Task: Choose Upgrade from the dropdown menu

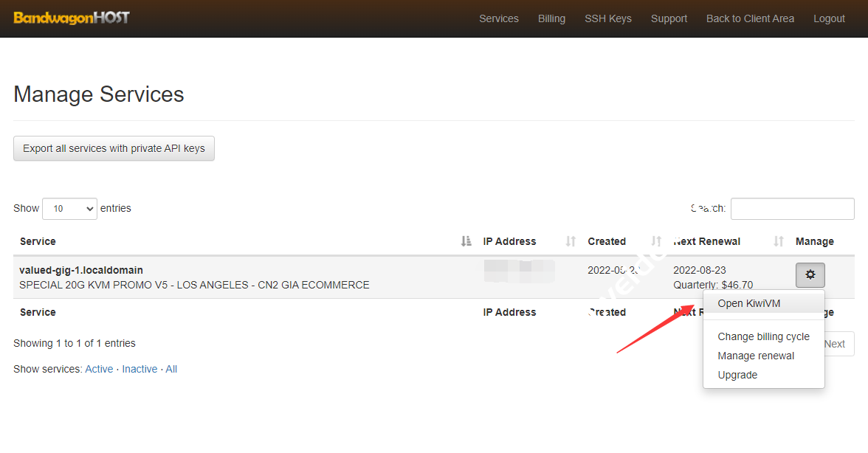Action: (x=737, y=375)
